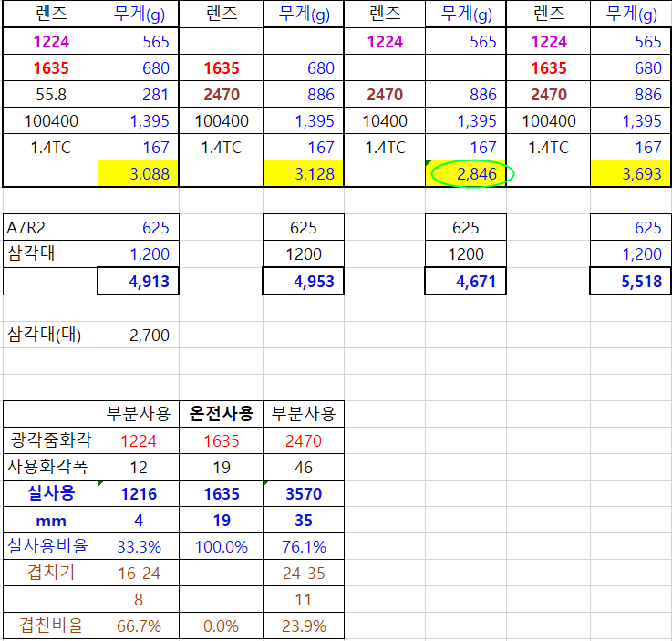Click the yellow 3,088 total cell
The image size is (672, 641).
tap(139, 174)
